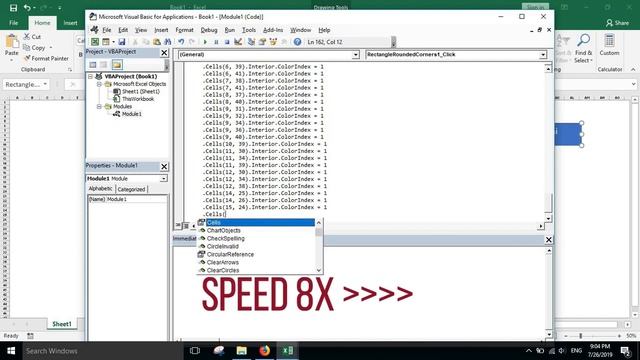640x360 pixels.
Task: Open Properties Window from toolbar icon
Action: coord(262,42)
